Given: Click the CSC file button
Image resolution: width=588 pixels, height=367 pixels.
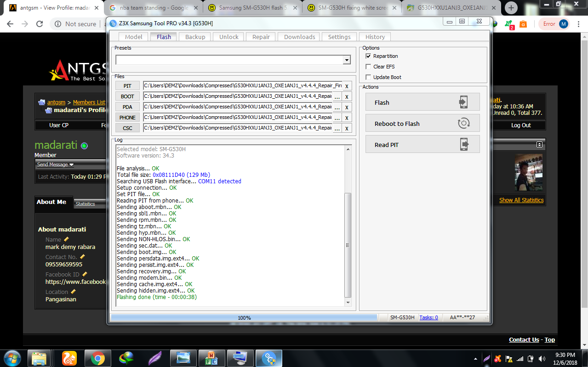Looking at the screenshot, I should coord(127,128).
